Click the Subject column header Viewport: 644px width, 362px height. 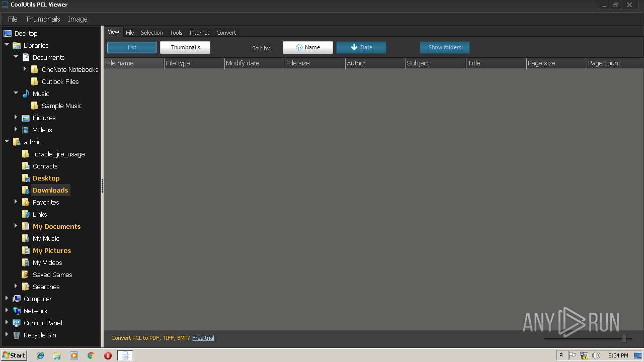click(436, 63)
